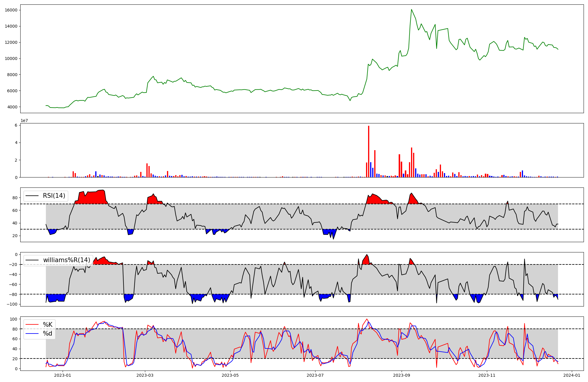
Task: Click the 2023-09 x-axis date label
Action: tap(402, 375)
